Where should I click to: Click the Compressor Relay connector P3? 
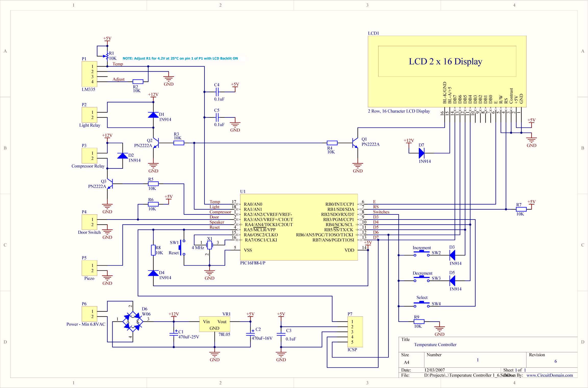pyautogui.click(x=89, y=156)
